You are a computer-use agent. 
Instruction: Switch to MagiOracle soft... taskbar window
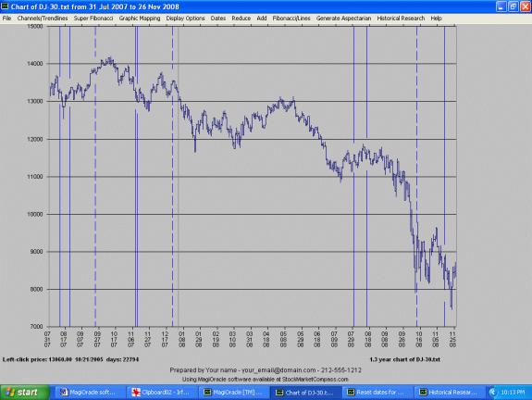pyautogui.click(x=89, y=393)
